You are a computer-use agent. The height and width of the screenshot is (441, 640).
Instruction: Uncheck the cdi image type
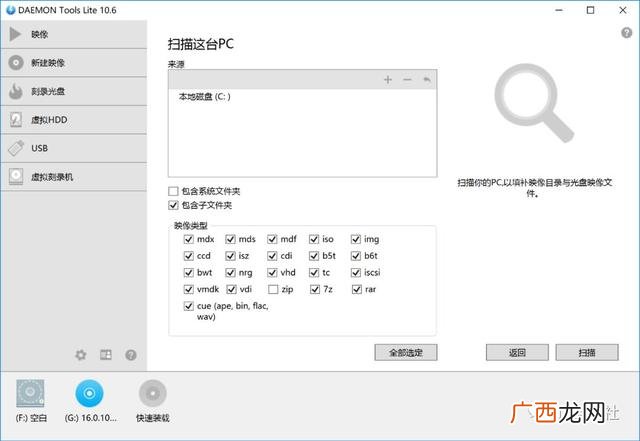(272, 256)
